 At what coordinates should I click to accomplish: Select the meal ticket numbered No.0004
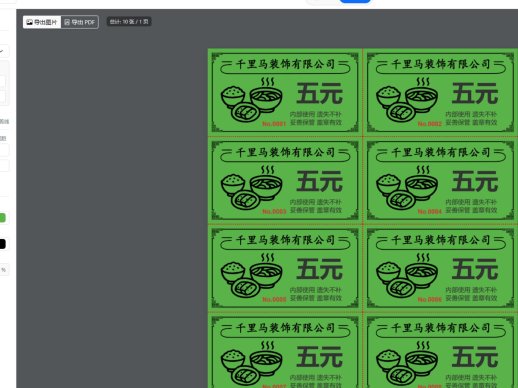point(441,180)
